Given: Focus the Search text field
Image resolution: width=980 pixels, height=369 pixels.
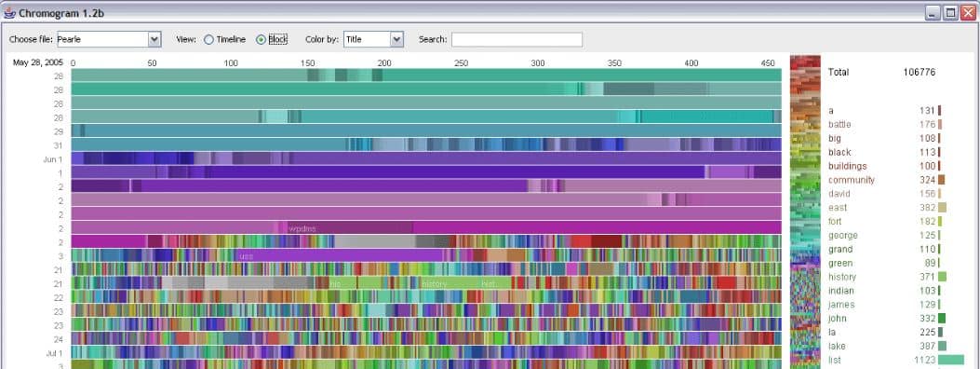Looking at the screenshot, I should [x=517, y=39].
